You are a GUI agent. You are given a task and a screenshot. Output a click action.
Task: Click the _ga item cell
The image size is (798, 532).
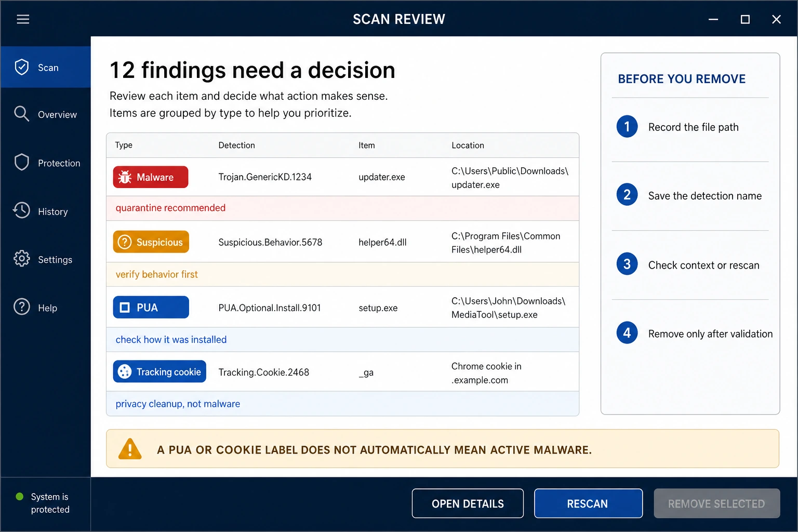coord(366,373)
